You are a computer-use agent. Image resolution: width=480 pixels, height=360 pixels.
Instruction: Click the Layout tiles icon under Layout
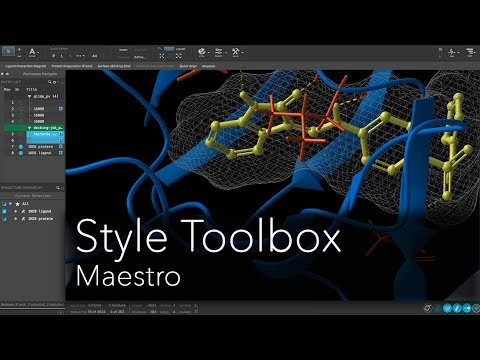click(x=179, y=56)
